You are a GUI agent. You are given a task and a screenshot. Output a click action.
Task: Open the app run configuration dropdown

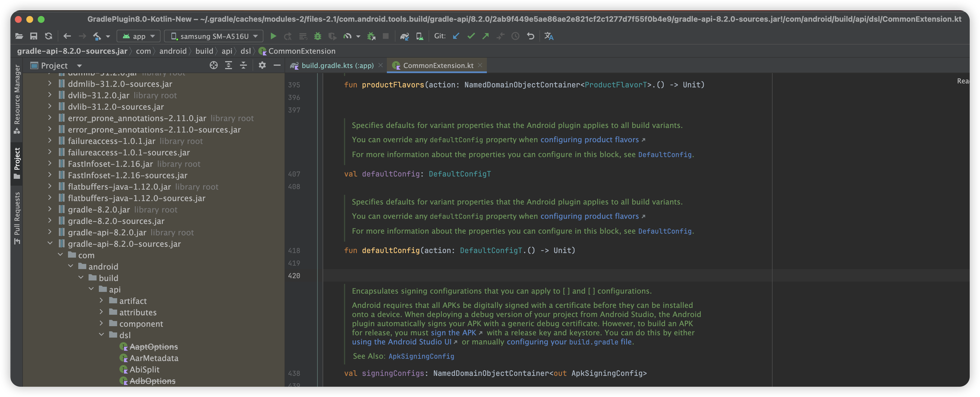139,36
